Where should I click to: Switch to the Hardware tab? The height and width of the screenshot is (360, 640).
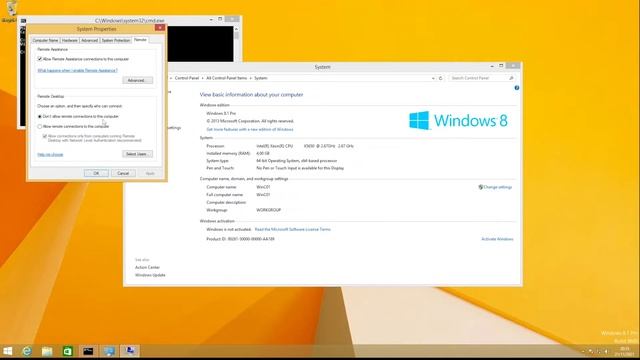69,40
